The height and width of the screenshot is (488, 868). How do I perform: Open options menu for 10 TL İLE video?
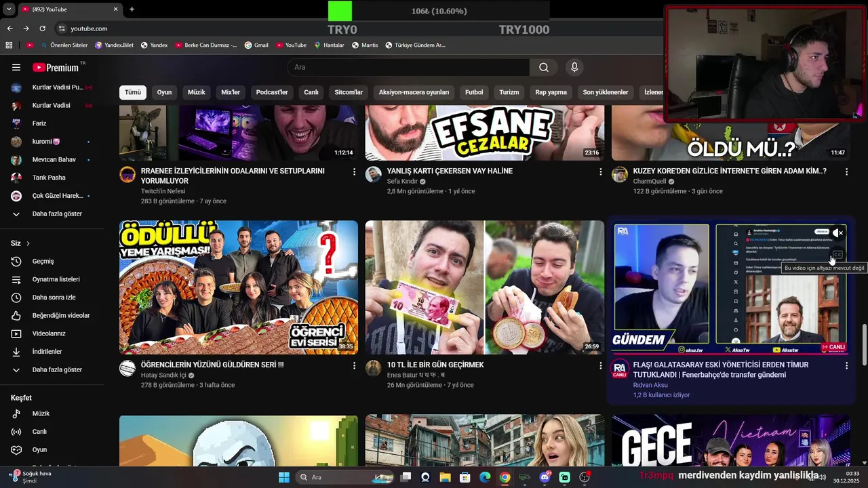[x=600, y=366]
